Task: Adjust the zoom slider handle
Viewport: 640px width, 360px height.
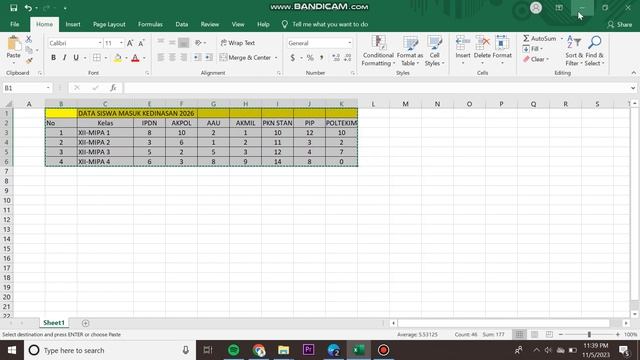Action: [589, 334]
